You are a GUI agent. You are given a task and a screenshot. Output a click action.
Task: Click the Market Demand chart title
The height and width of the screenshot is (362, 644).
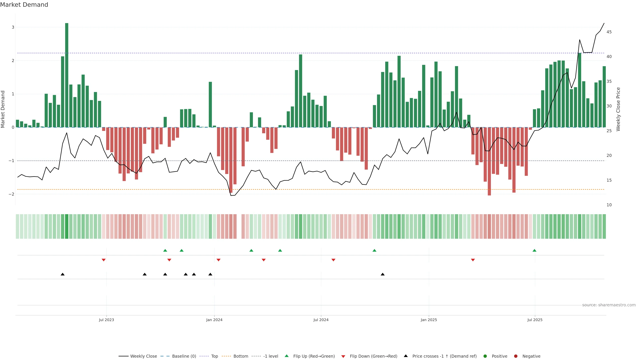point(24,5)
